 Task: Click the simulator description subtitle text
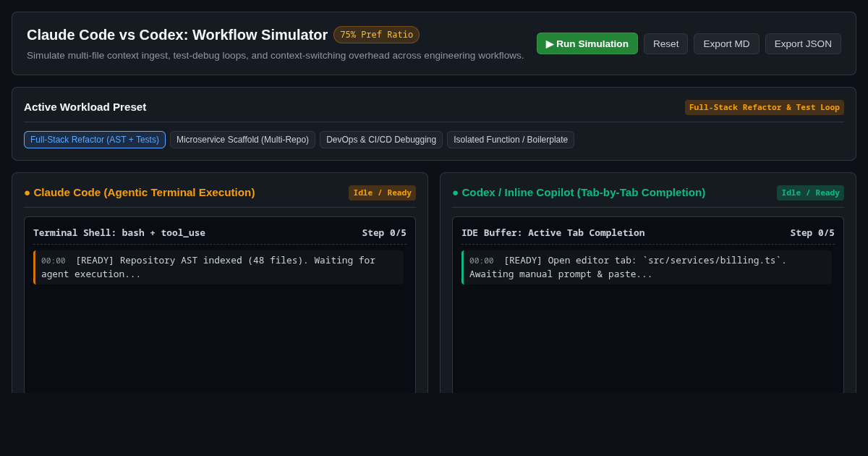tap(276, 56)
